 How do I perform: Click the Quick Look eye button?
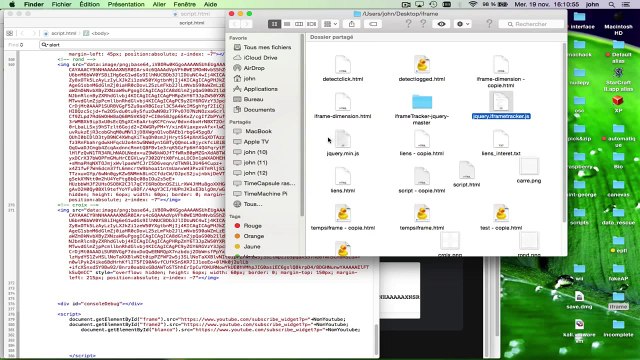pos(441,24)
